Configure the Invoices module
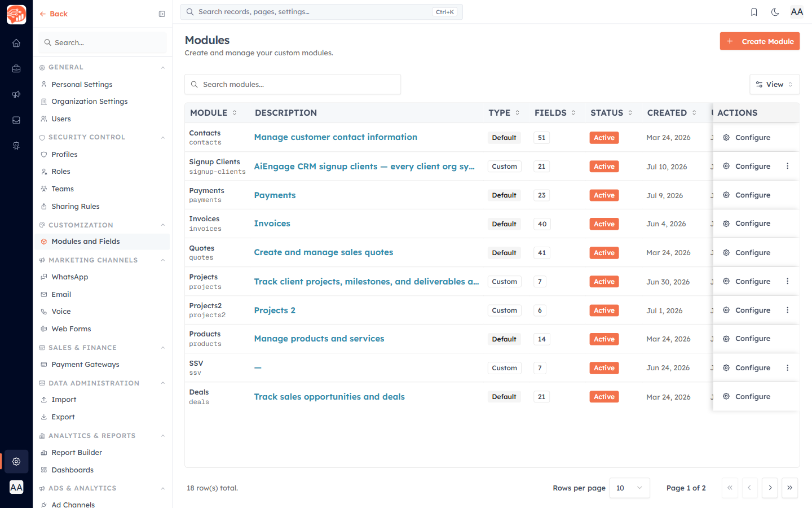Screen dimensions: 812x508 point(747,224)
